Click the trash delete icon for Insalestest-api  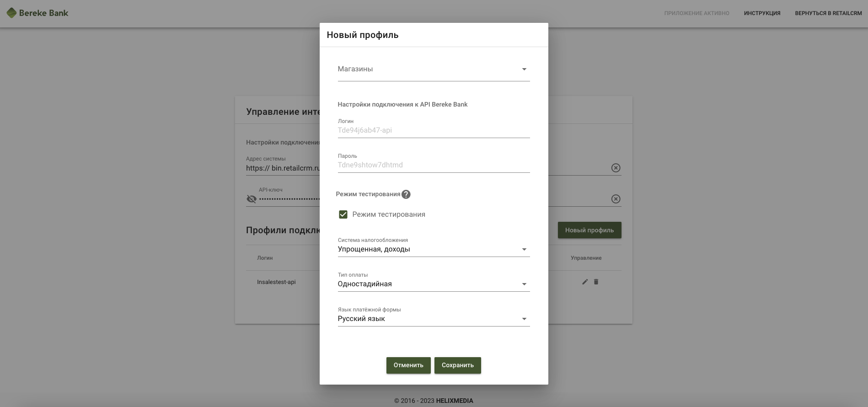coord(596,282)
